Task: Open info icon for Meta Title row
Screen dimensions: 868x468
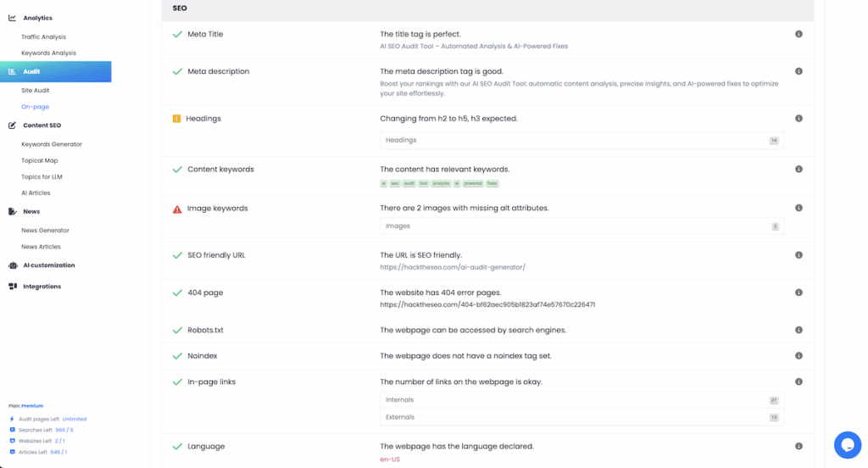Action: pyautogui.click(x=798, y=35)
